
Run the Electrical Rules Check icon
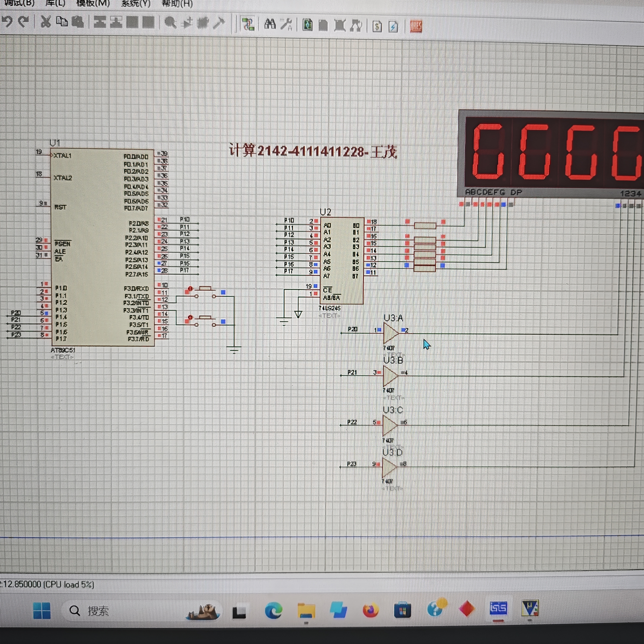tap(393, 26)
